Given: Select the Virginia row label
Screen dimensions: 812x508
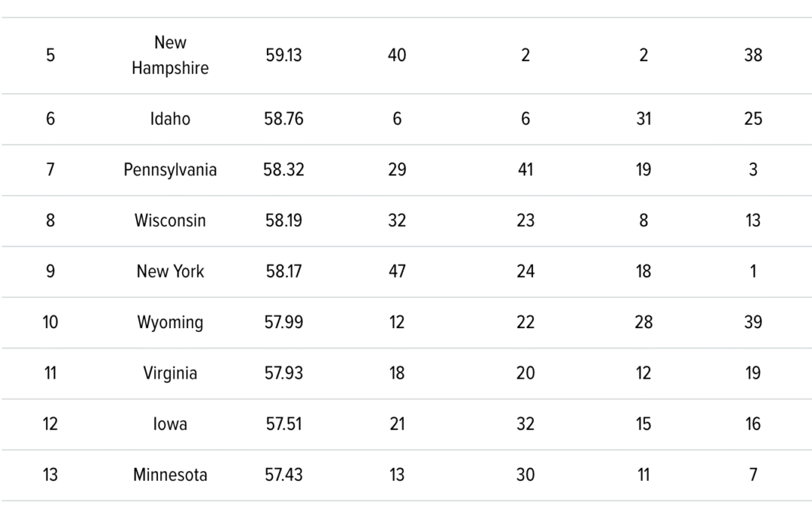Looking at the screenshot, I should 170,373.
